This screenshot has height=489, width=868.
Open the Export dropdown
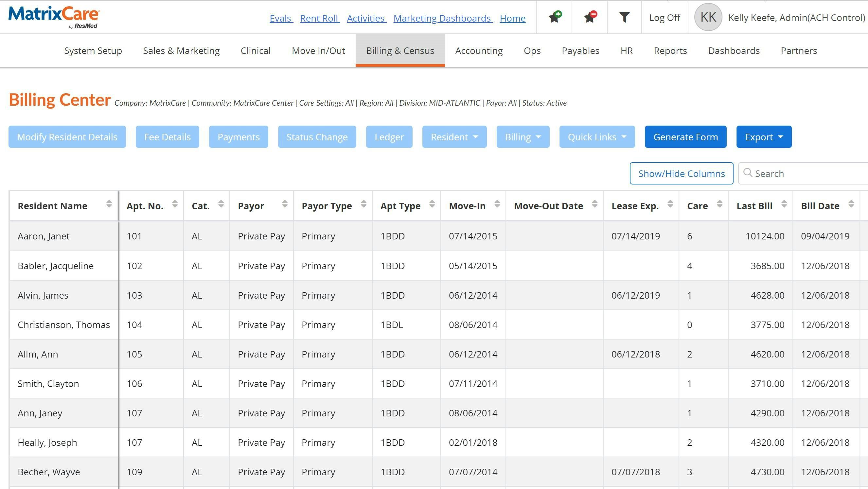click(x=764, y=137)
